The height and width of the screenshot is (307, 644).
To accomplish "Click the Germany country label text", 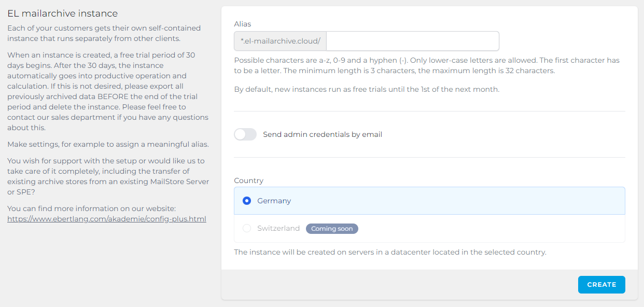I will (x=274, y=201).
